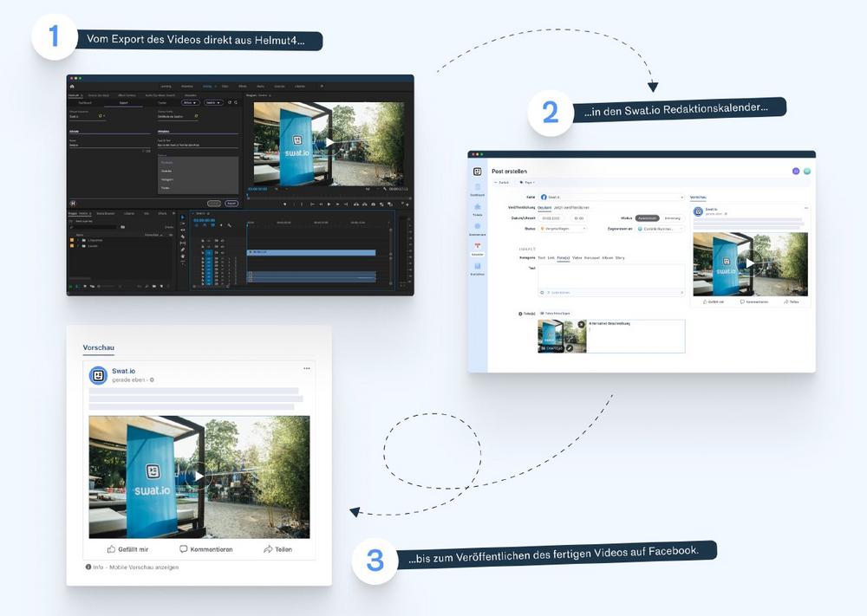This screenshot has width=867, height=616.
Task: Play the video in the Premiere program monitor
Action: coord(329,143)
